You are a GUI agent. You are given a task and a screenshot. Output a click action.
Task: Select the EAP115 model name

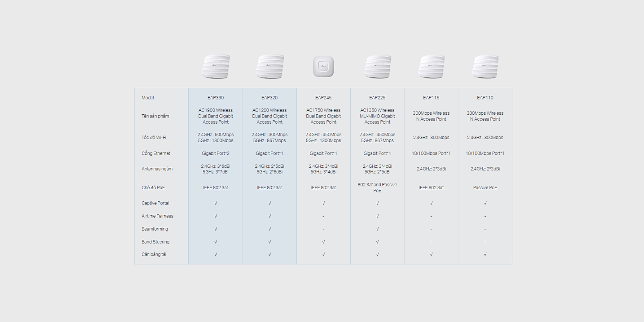click(x=431, y=98)
